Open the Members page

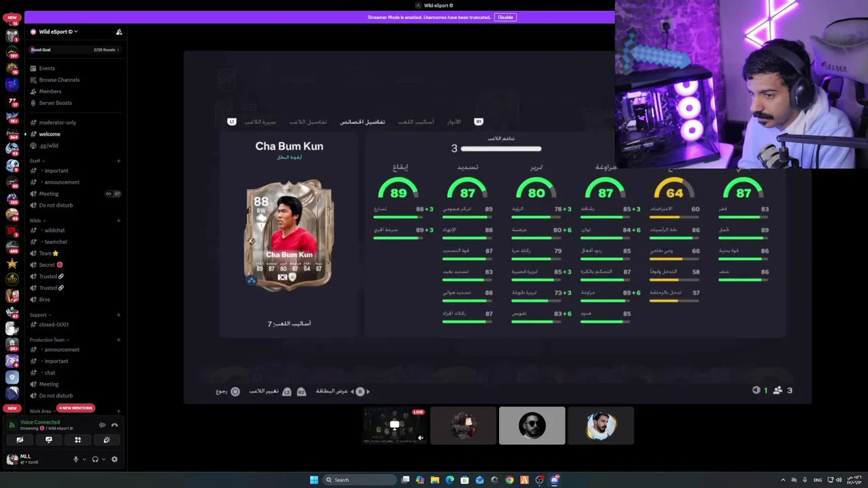click(50, 91)
